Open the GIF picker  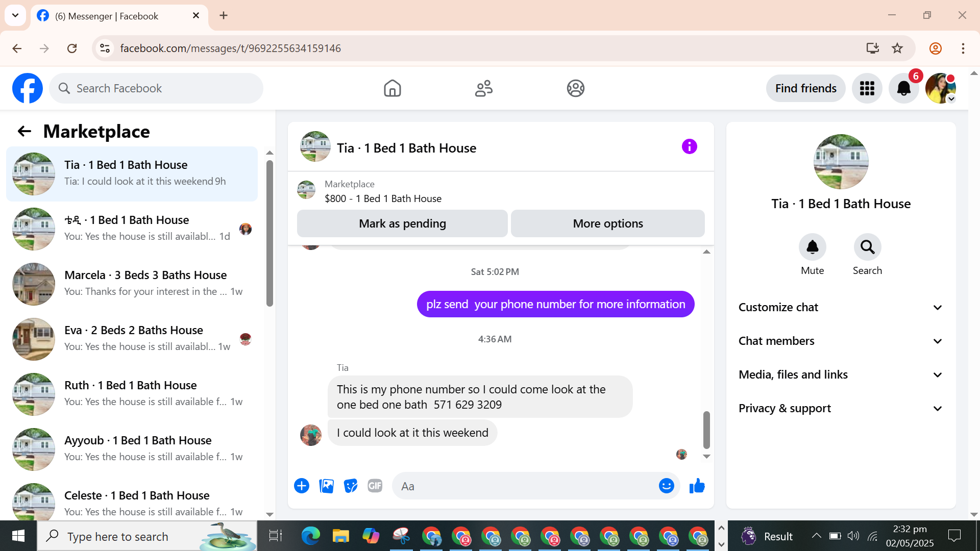[375, 486]
